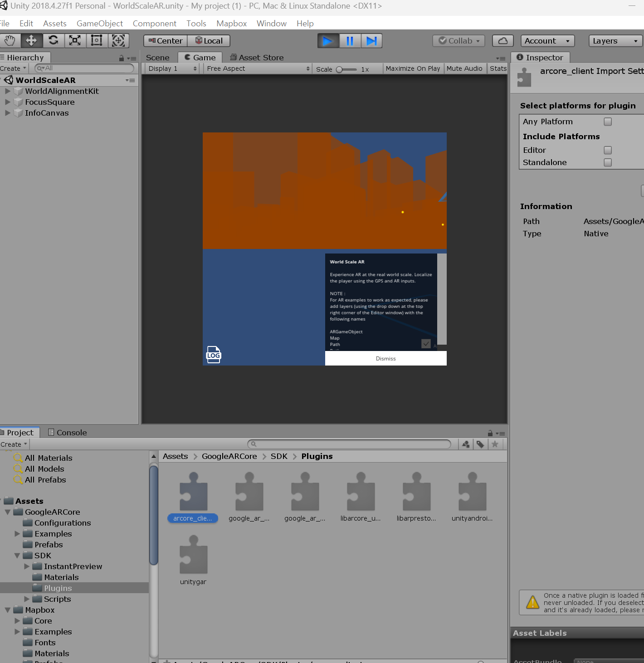Select the Move tool
The image size is (644, 663).
(31, 41)
